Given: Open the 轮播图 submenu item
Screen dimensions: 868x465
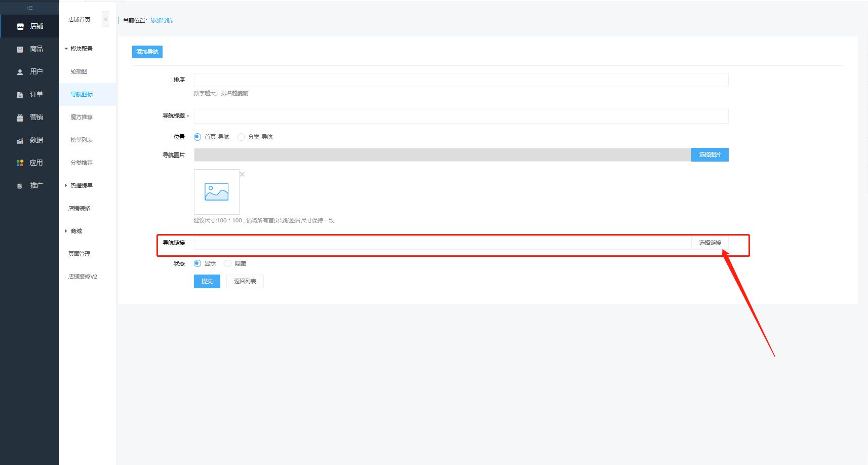Looking at the screenshot, I should tap(79, 71).
